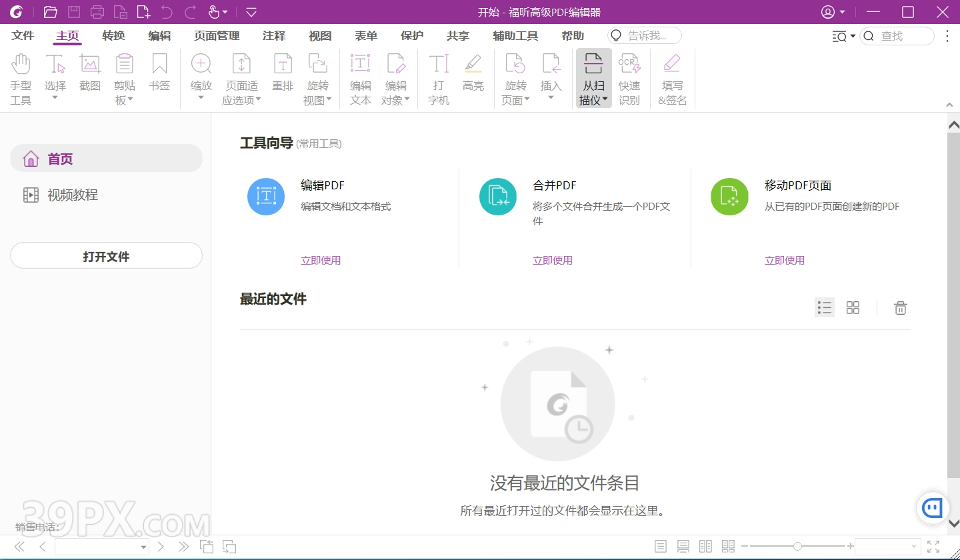Click the Save icon in quick access toolbar

tap(74, 12)
